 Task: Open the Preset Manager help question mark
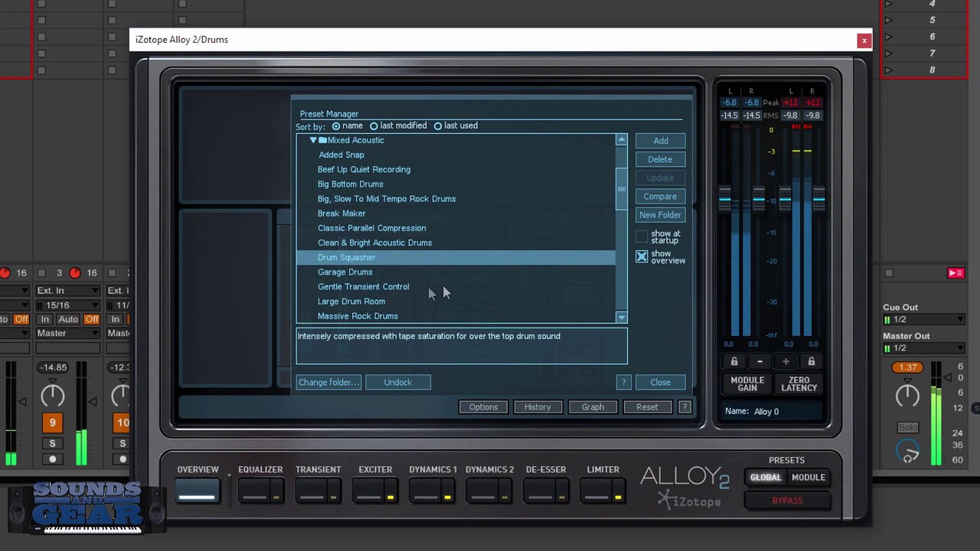(x=623, y=383)
